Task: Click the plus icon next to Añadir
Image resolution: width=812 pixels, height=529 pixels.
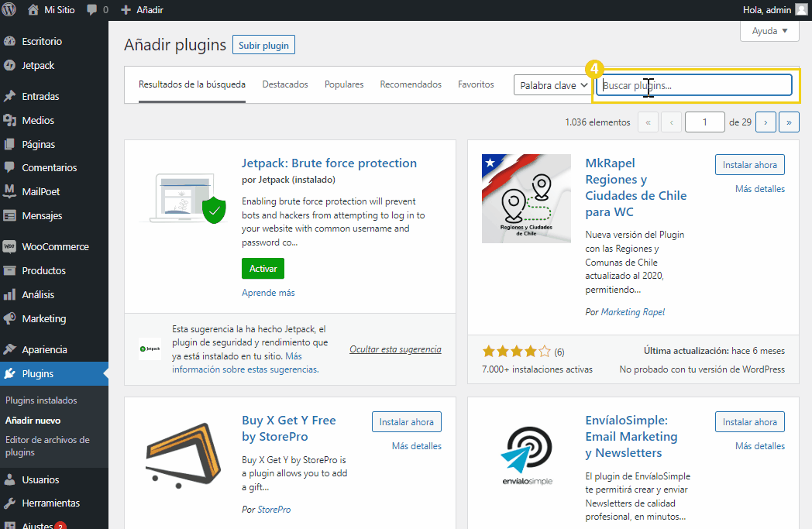Action: (126, 10)
